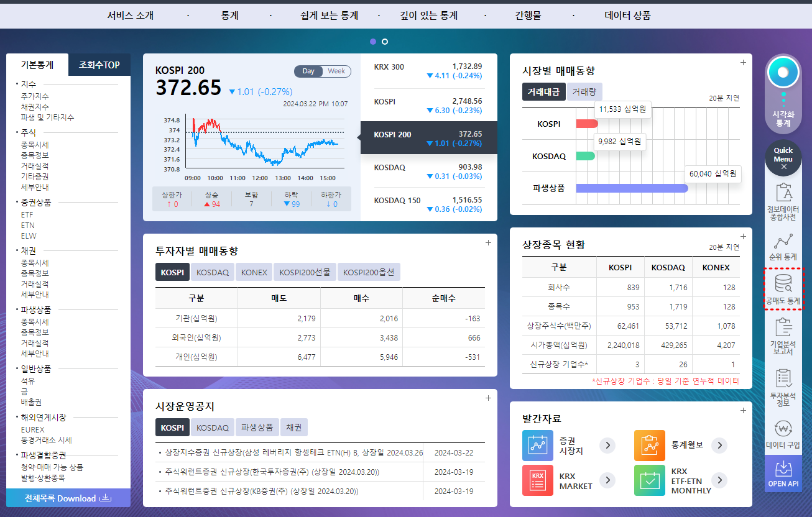The height and width of the screenshot is (517, 812).
Task: Click the KRX ETF·ETN MONTHLY green icon
Action: click(650, 480)
